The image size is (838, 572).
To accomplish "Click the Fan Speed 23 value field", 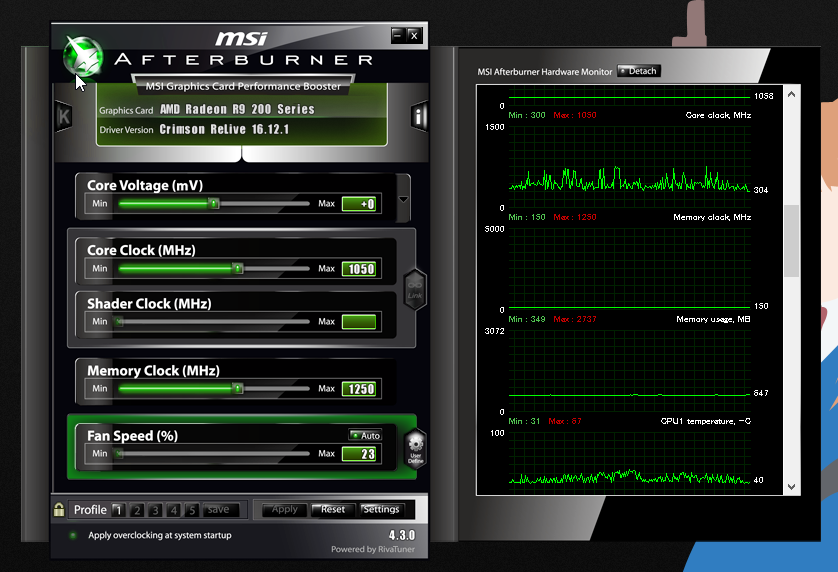I will 359,454.
